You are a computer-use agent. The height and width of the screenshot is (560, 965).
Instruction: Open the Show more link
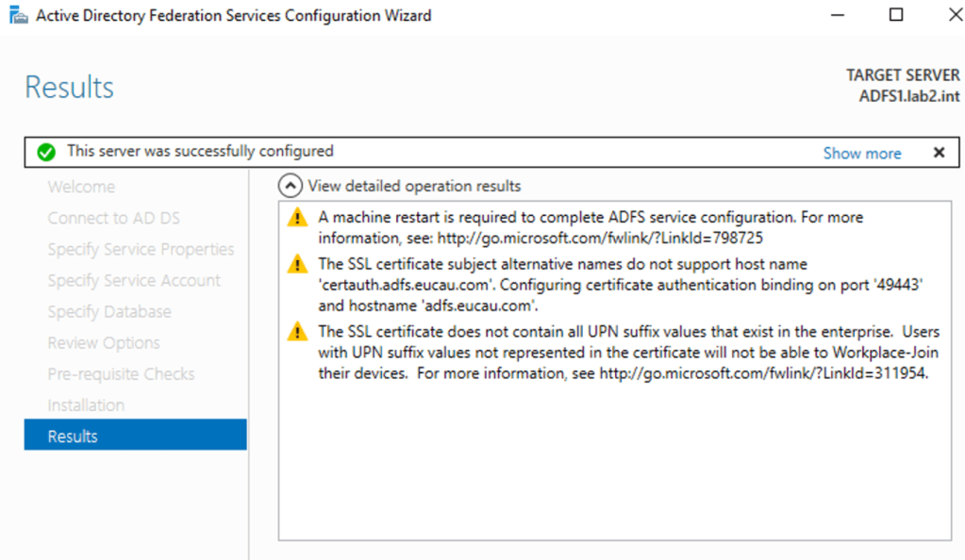tap(861, 153)
